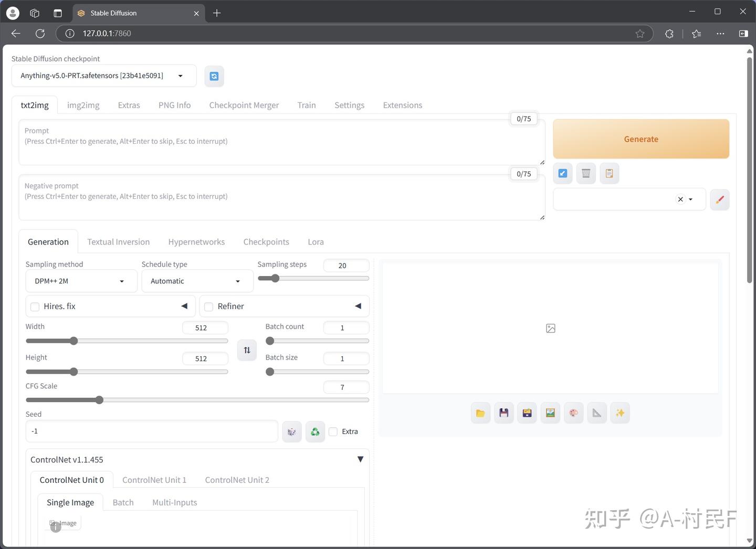Enable the Refiner checkbox
756x549 pixels.
click(208, 307)
